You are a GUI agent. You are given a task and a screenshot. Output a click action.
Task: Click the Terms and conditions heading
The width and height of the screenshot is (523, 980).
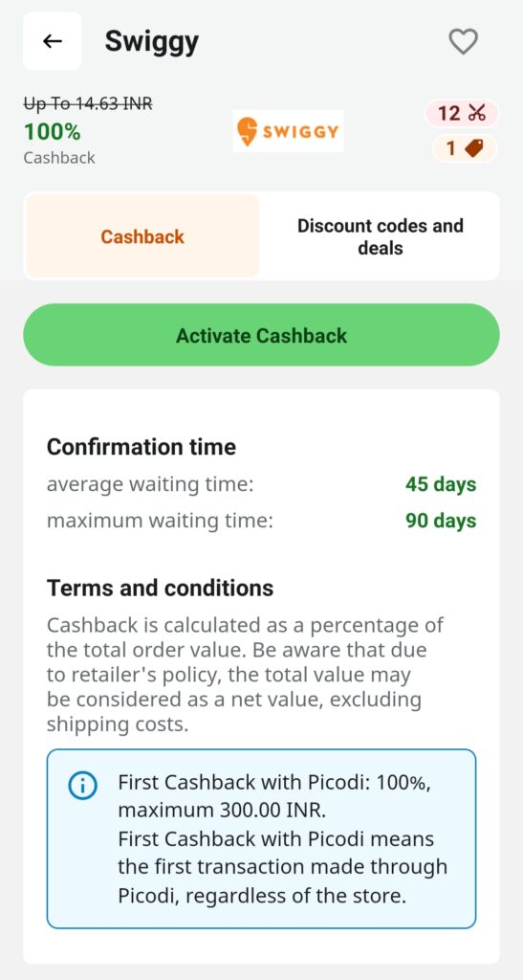click(x=161, y=589)
